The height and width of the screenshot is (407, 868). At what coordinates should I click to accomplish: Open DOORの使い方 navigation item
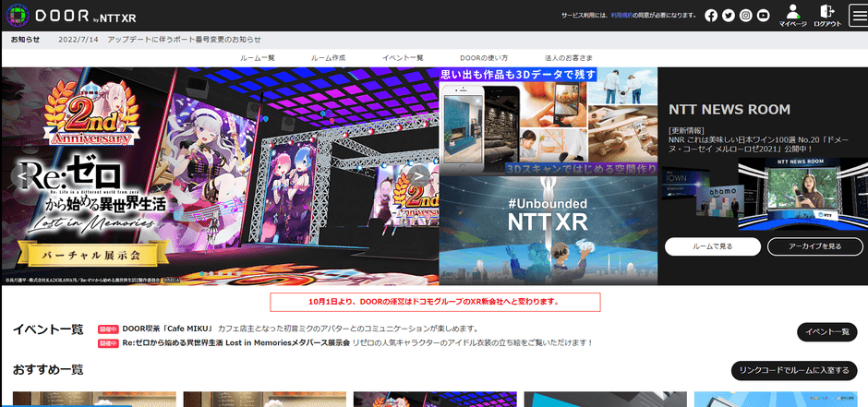[x=483, y=58]
